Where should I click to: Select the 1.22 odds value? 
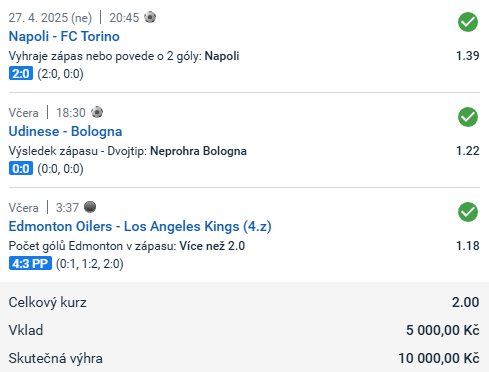[x=468, y=151]
